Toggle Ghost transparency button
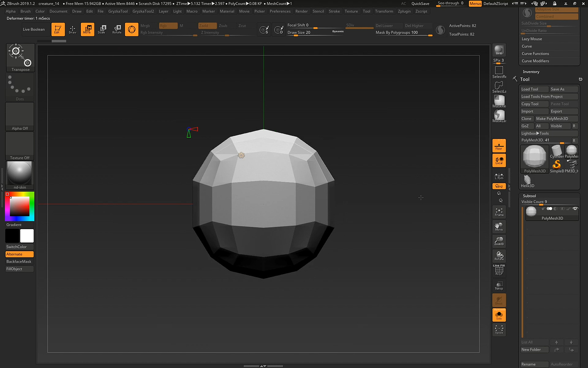Viewport: 588px width, 368px height. [499, 300]
